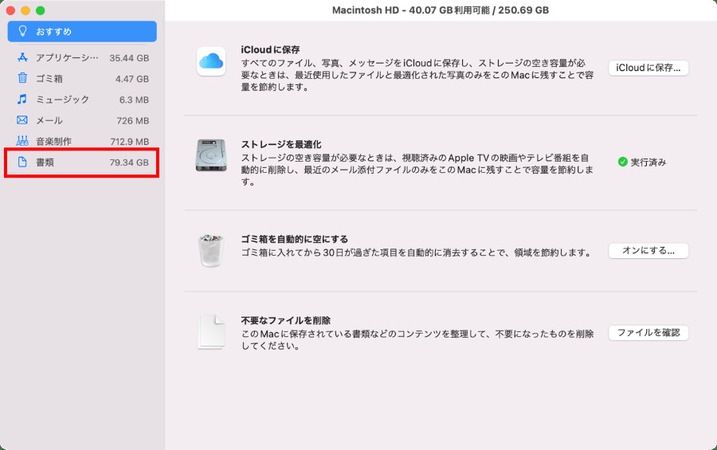Click the ゴミ箱を自動的に空にする heading
The height and width of the screenshot is (450, 717).
click(294, 239)
